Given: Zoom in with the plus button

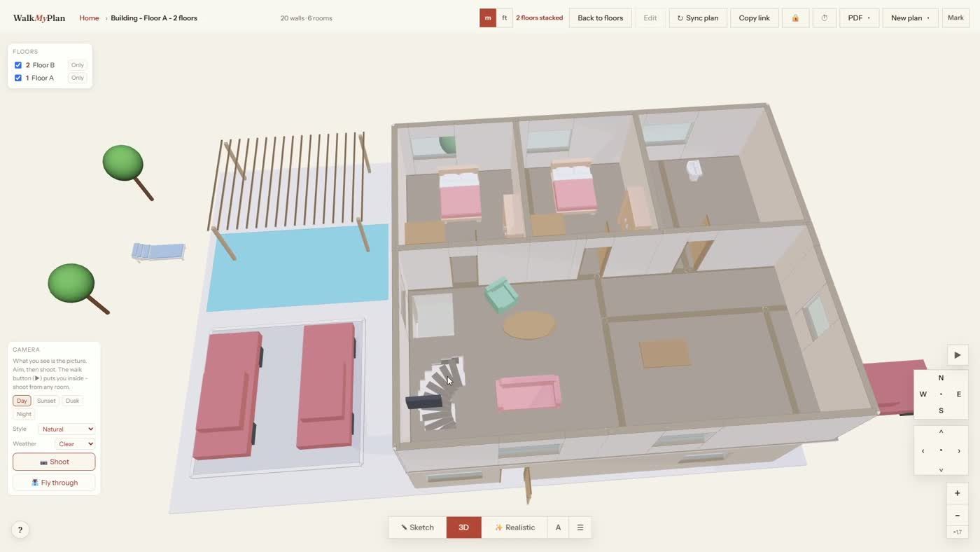Looking at the screenshot, I should (957, 493).
